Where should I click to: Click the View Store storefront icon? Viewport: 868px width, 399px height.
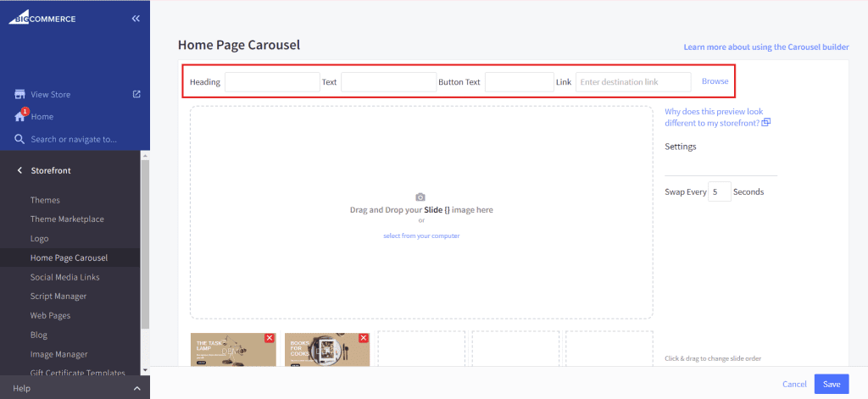[x=20, y=94]
